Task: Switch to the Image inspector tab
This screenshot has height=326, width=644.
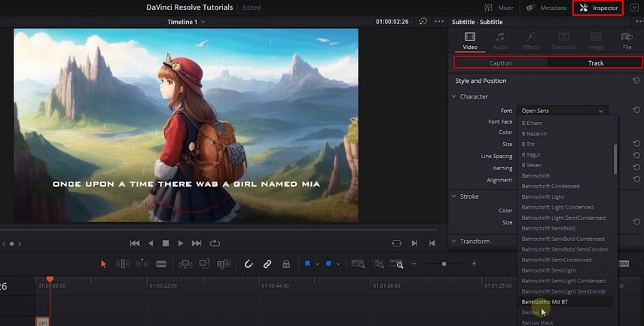Action: pyautogui.click(x=596, y=41)
